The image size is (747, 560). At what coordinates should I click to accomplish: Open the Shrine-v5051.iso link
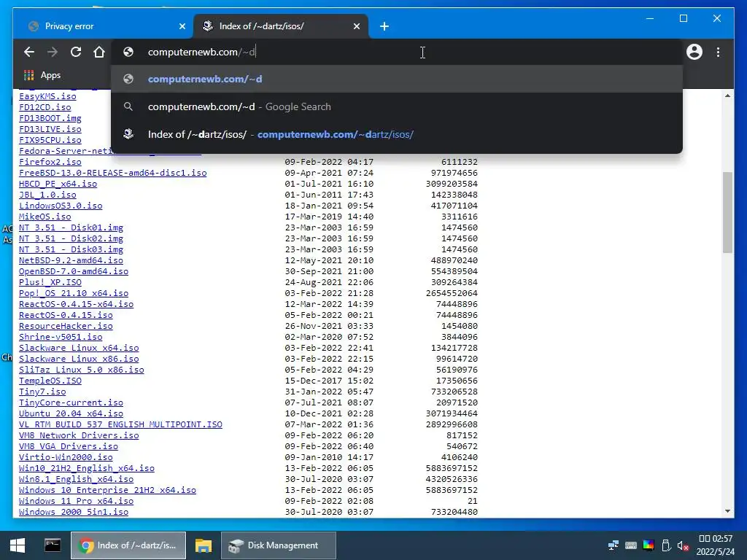pos(61,337)
